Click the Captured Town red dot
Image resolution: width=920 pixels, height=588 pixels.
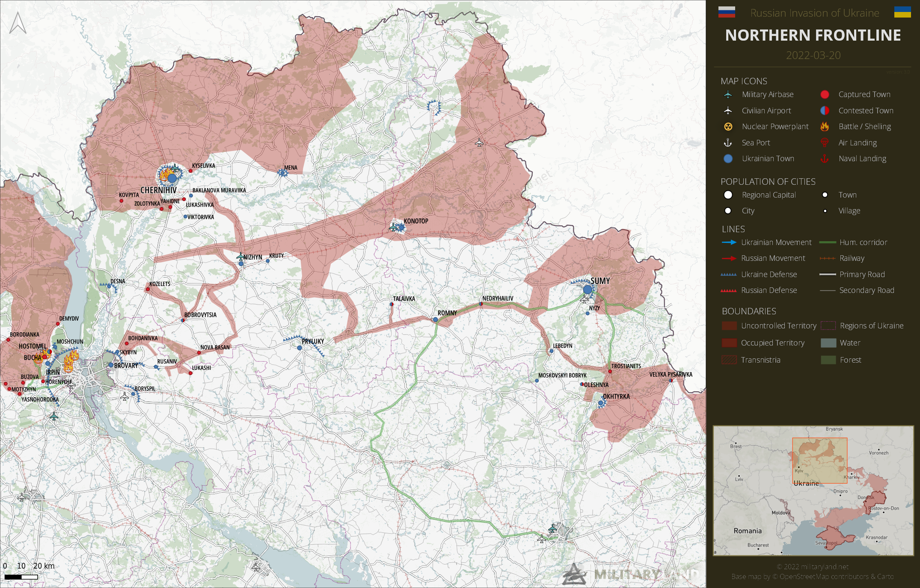[825, 95]
